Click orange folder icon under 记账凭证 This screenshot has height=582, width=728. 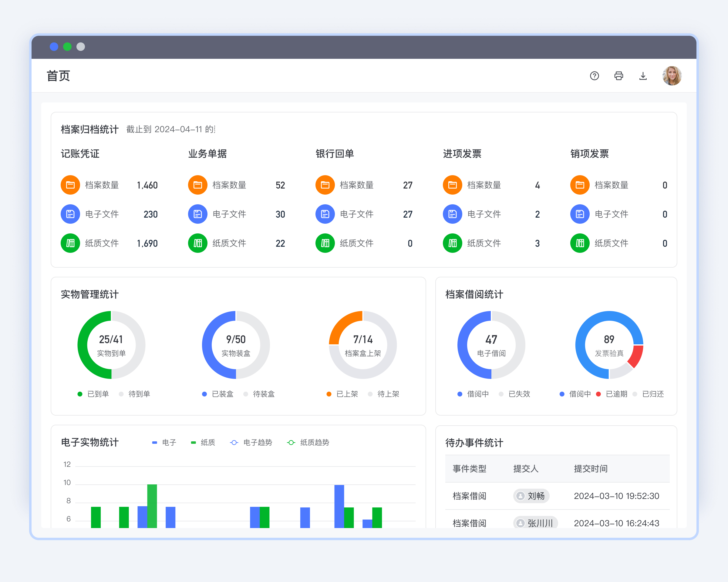pos(70,185)
